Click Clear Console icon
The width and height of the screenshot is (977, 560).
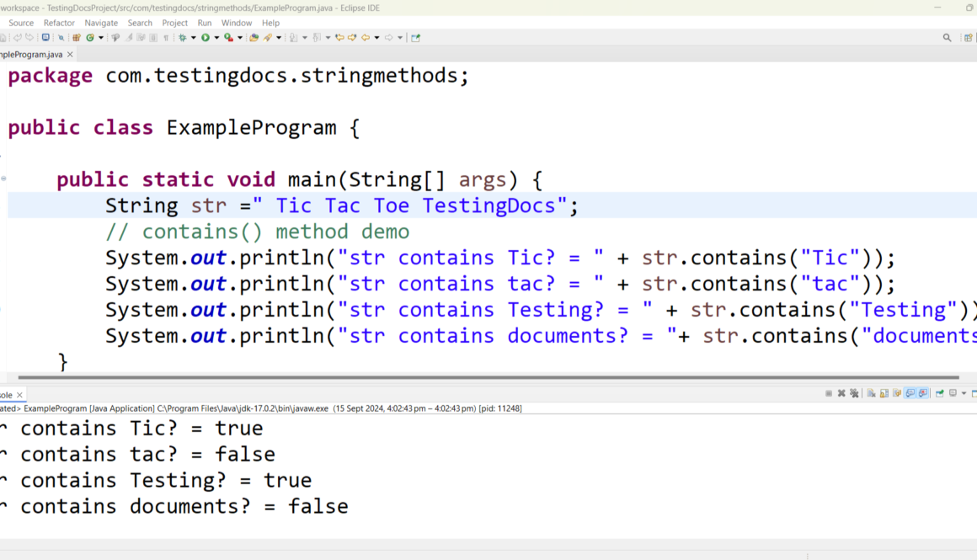871,393
